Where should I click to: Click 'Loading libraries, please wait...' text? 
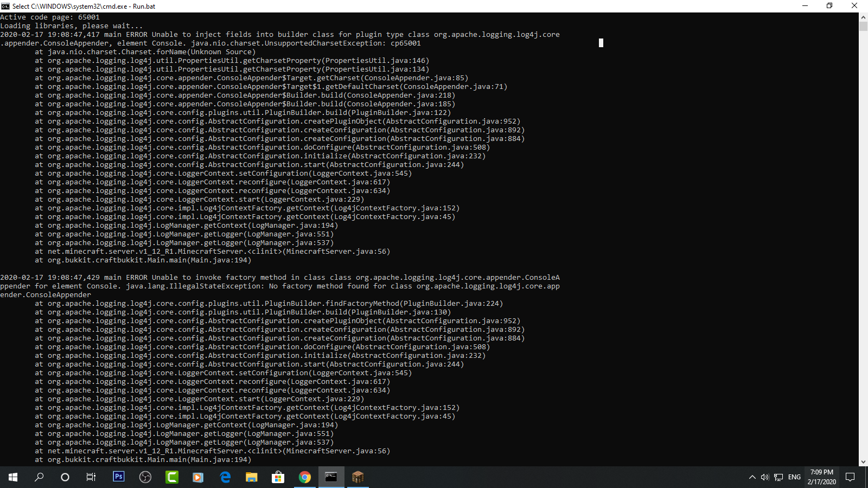(x=72, y=26)
